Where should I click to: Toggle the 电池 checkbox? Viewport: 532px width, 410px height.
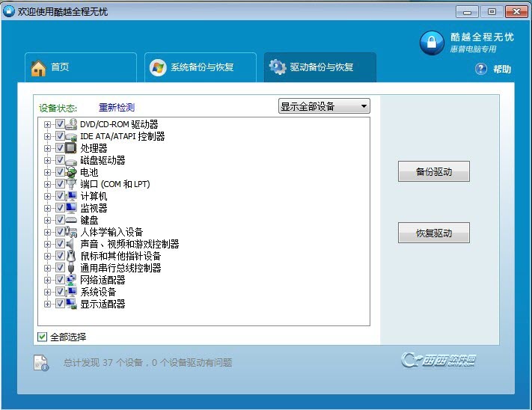point(60,172)
